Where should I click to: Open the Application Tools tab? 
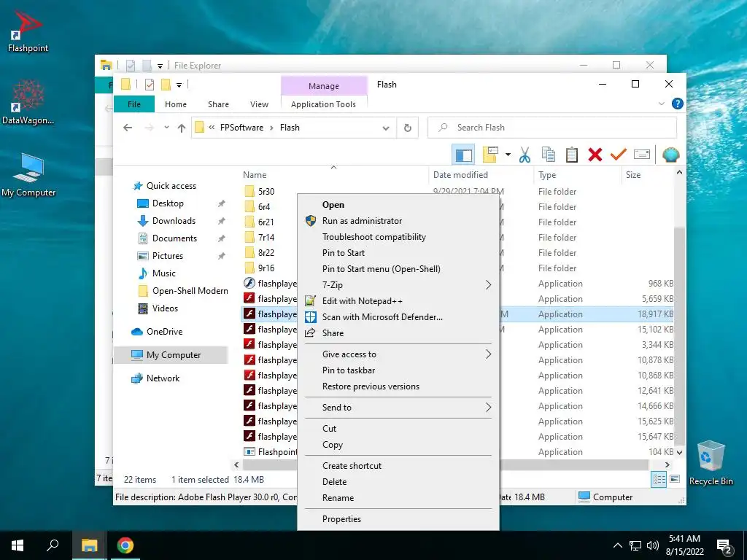[323, 104]
